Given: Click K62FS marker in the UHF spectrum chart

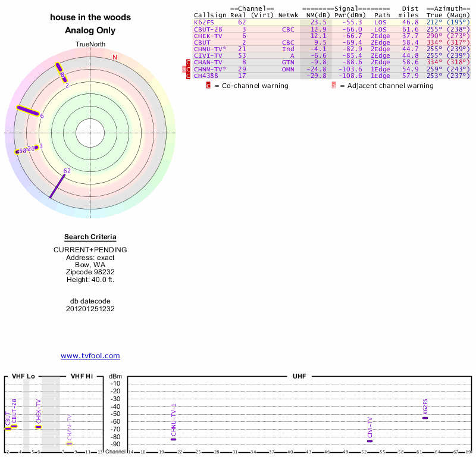Looking at the screenshot, I should pyautogui.click(x=425, y=418).
